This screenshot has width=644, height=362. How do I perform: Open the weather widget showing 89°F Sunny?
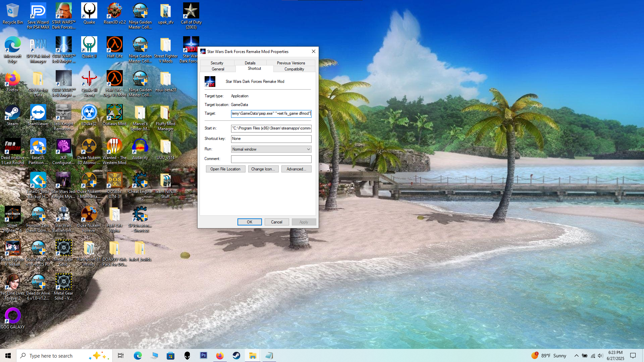(549, 356)
